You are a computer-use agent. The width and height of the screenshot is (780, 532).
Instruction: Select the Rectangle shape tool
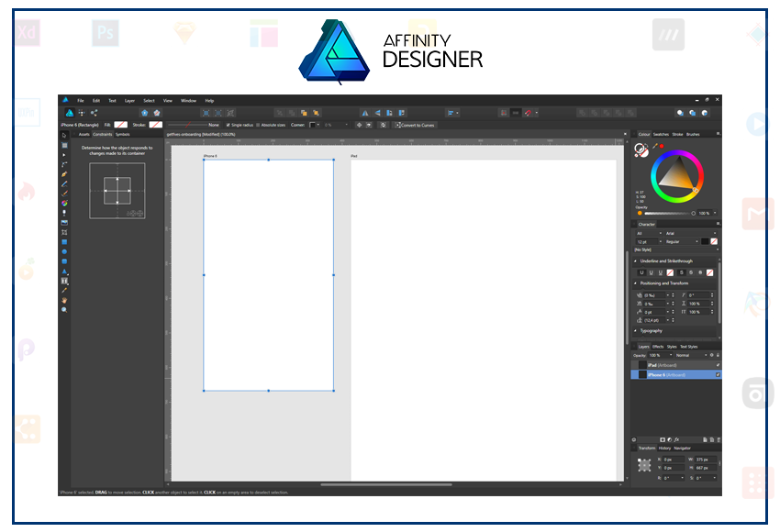click(x=64, y=242)
